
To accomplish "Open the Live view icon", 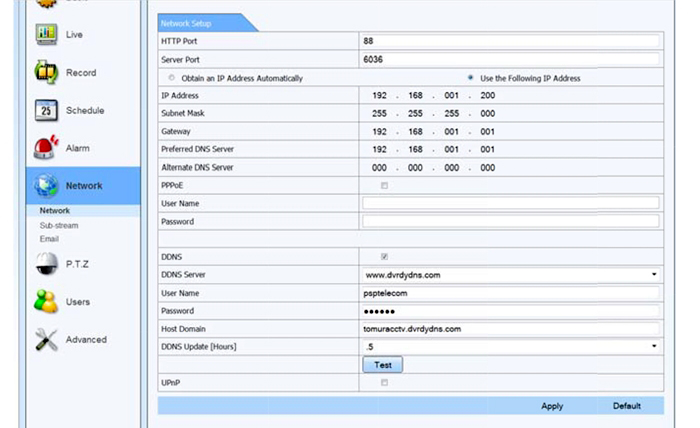I will coord(46,34).
